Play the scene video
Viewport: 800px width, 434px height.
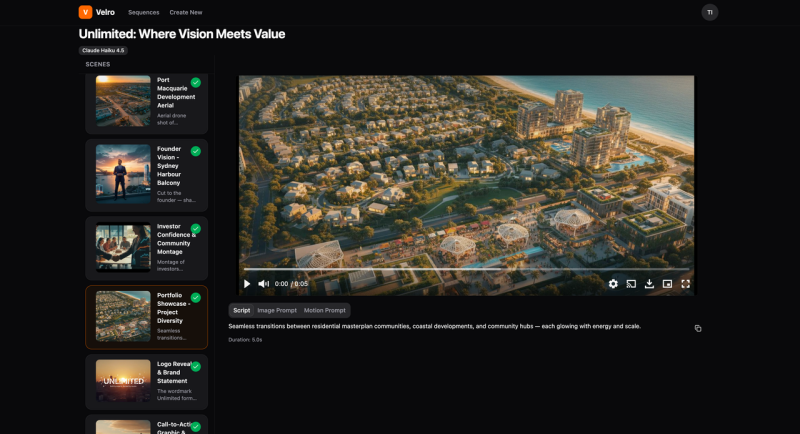tap(248, 284)
